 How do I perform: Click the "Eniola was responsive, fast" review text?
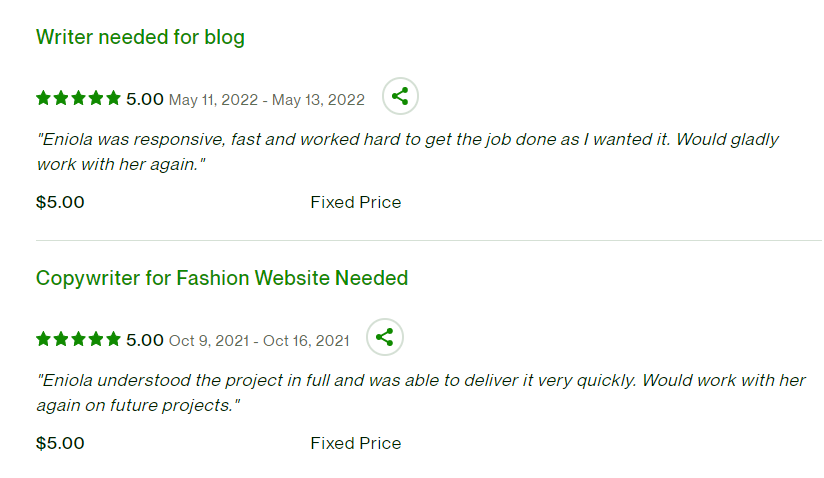click(407, 150)
